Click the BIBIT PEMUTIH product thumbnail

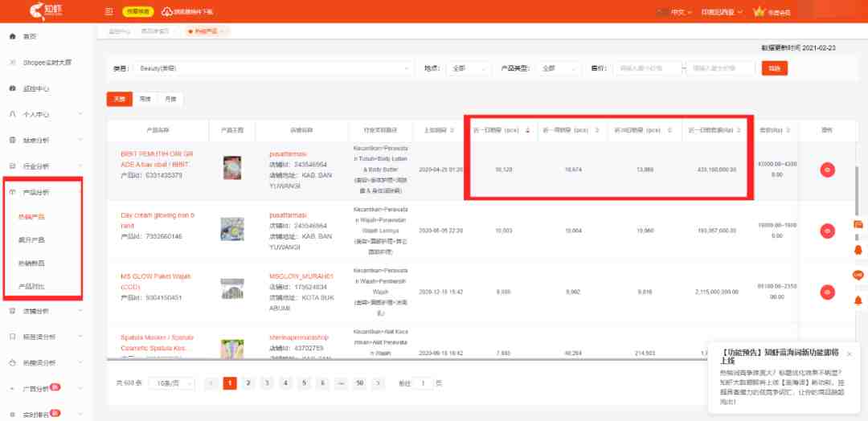coord(232,168)
